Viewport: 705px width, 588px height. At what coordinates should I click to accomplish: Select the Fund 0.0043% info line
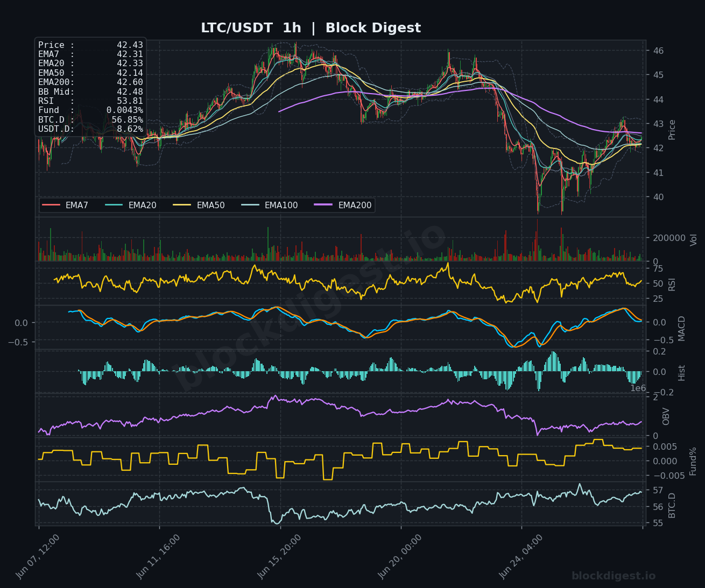(x=90, y=110)
